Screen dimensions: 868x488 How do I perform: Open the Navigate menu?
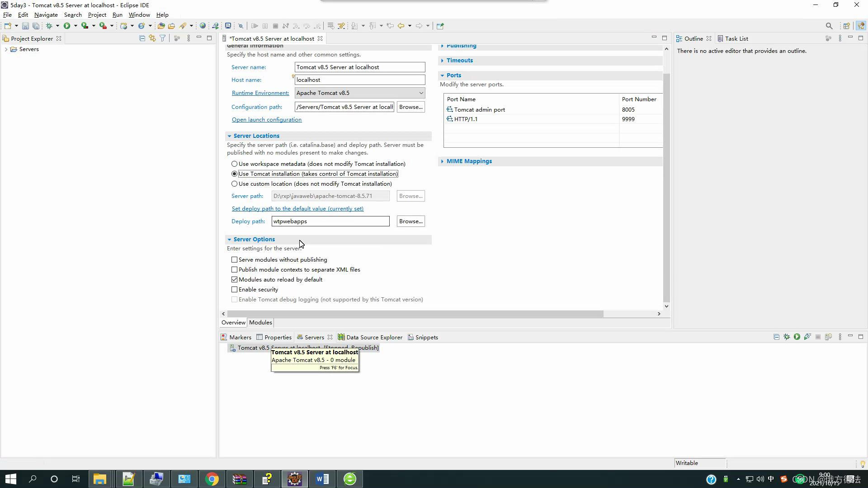pos(46,15)
